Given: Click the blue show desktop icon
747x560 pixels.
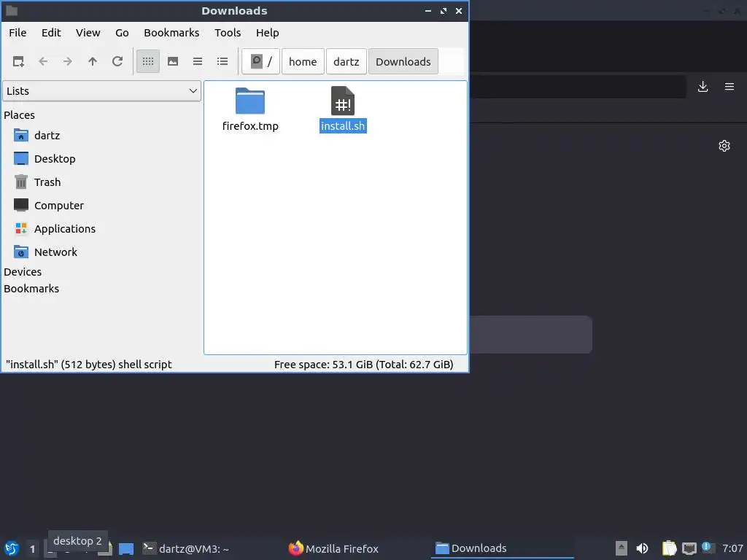Looking at the screenshot, I should tap(126, 548).
